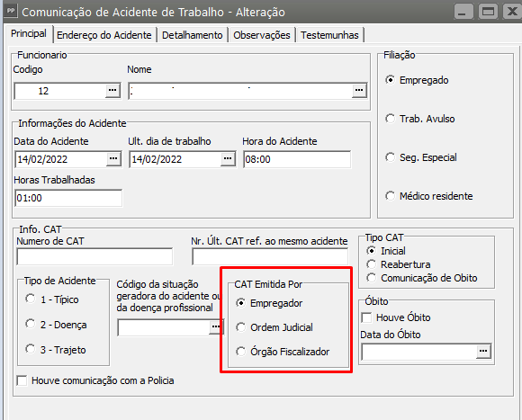
Task: Open the Ult. dia de trabalho date picker
Action: tap(228, 159)
